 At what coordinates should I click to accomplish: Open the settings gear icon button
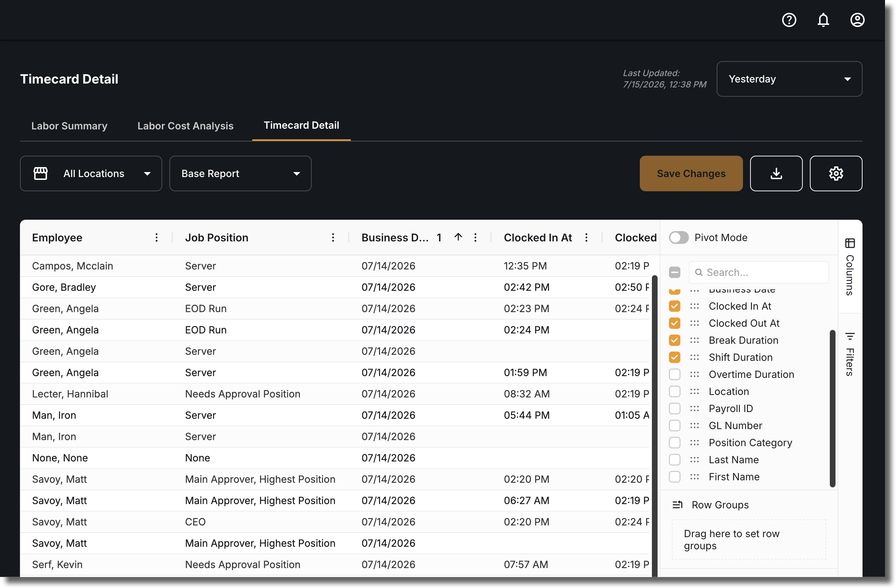(836, 173)
